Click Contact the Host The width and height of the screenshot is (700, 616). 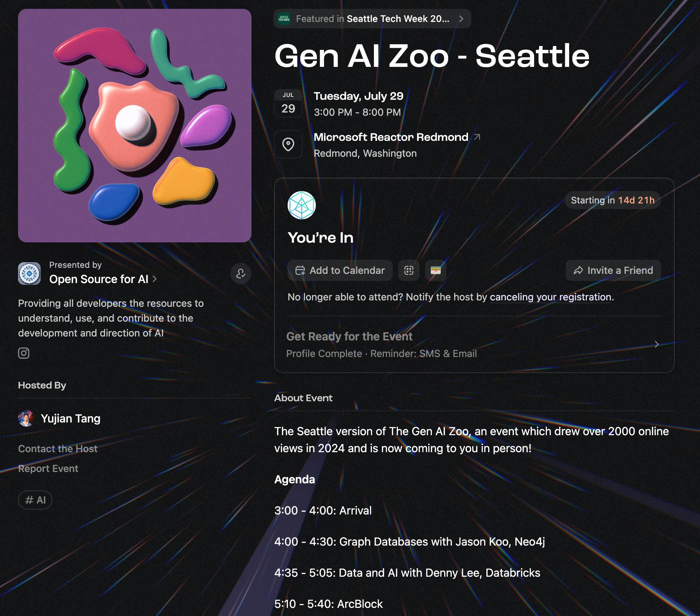(58, 449)
